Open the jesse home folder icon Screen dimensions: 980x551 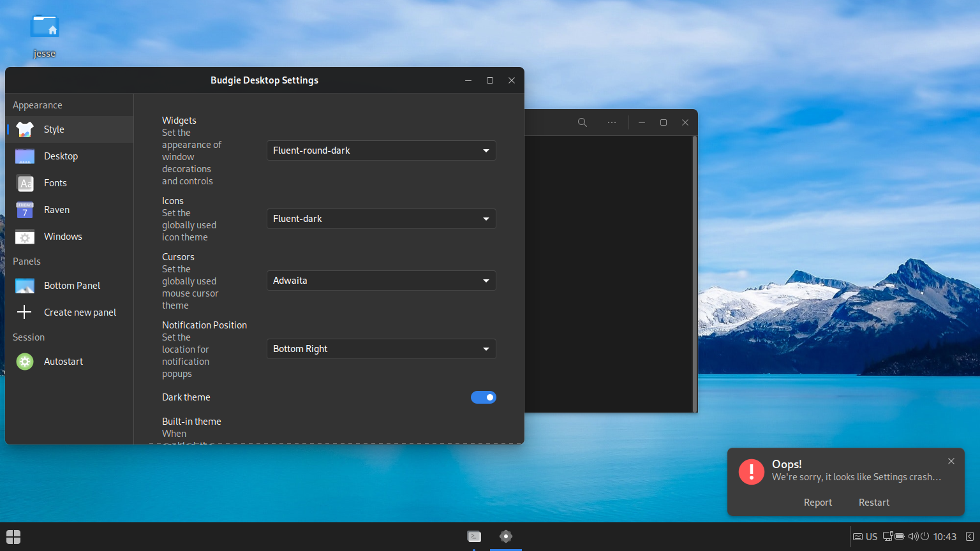[45, 27]
